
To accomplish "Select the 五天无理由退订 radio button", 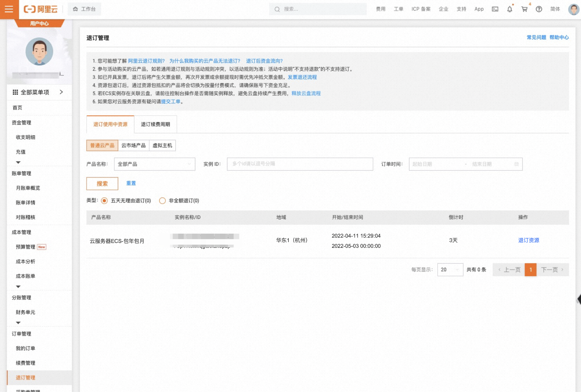I will 104,201.
